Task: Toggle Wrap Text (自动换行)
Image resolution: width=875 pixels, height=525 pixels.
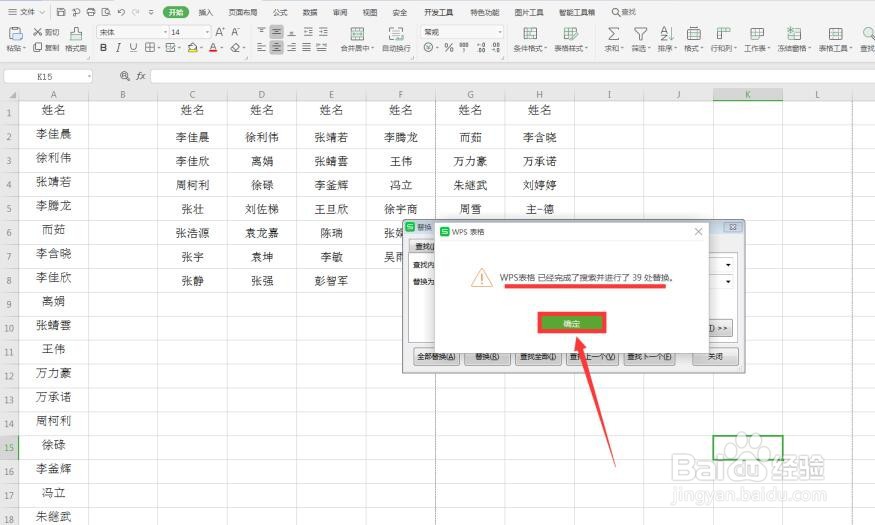Action: click(x=396, y=39)
